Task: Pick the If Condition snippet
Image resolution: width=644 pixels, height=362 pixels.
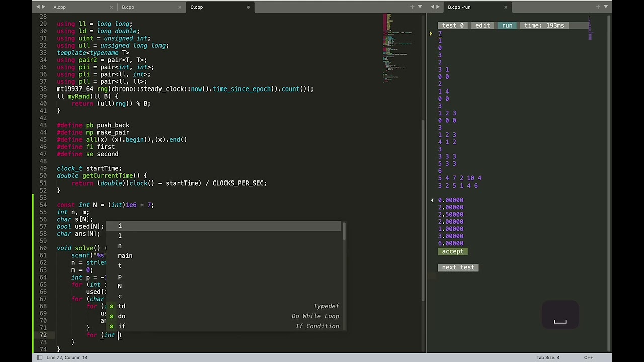Action: pyautogui.click(x=223, y=326)
